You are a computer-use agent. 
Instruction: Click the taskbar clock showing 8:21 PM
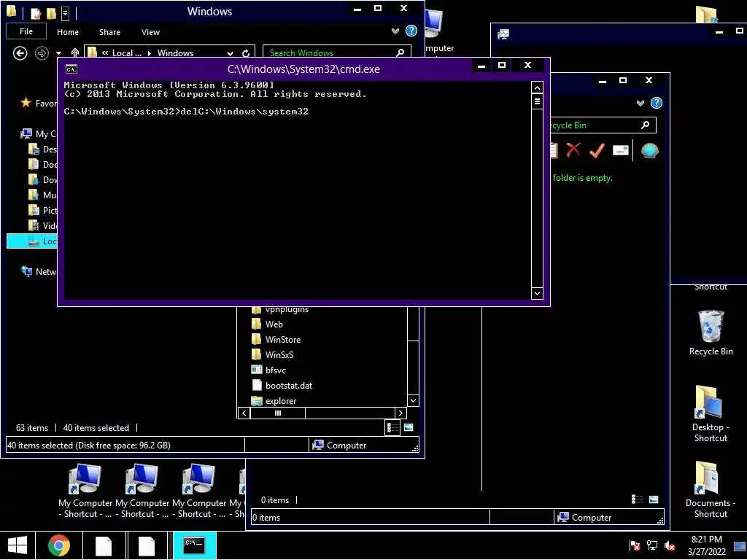click(x=706, y=545)
